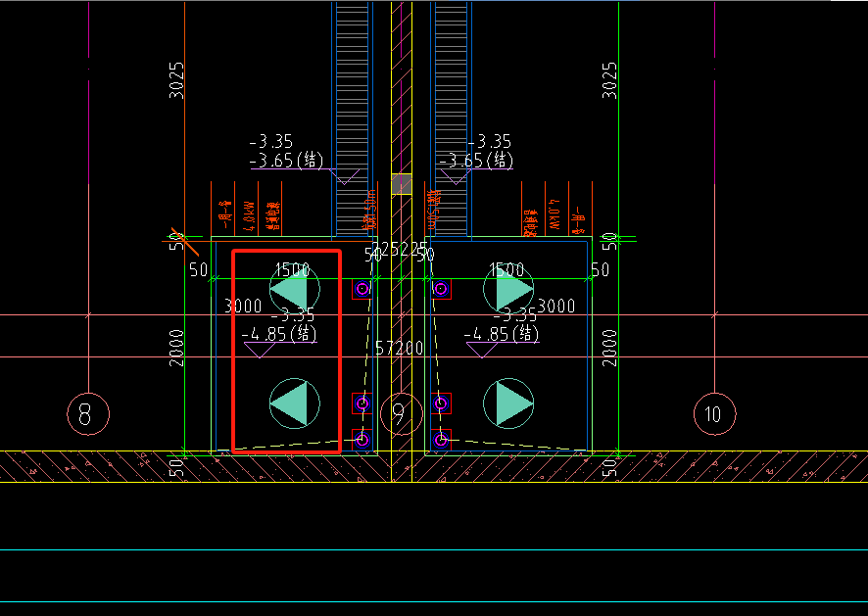Screen dimensions: 868x616
Task: Select the topmost riser circle symbol between axes 8 and 9
Action: [362, 288]
